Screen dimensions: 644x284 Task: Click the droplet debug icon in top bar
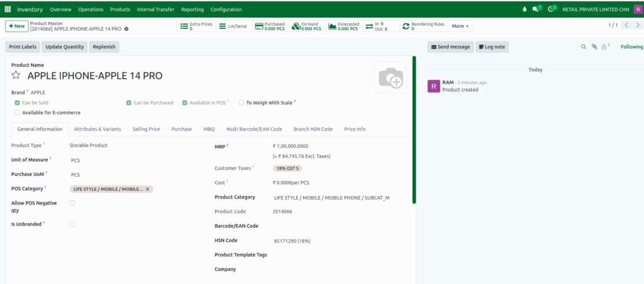tap(524, 9)
